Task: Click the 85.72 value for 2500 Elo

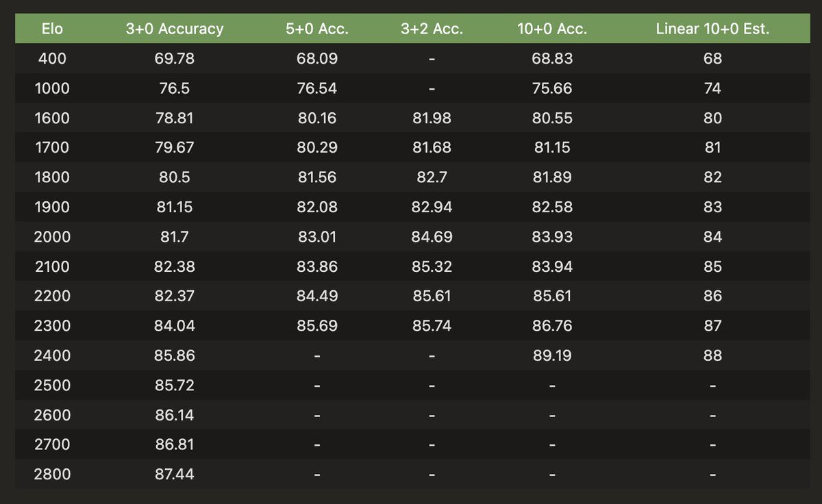Action: click(x=175, y=385)
